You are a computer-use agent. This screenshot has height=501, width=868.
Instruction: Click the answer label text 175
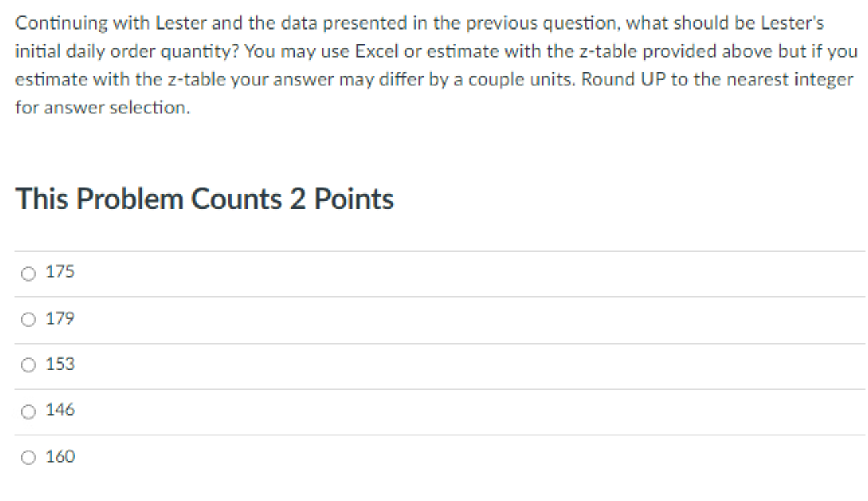coord(60,272)
